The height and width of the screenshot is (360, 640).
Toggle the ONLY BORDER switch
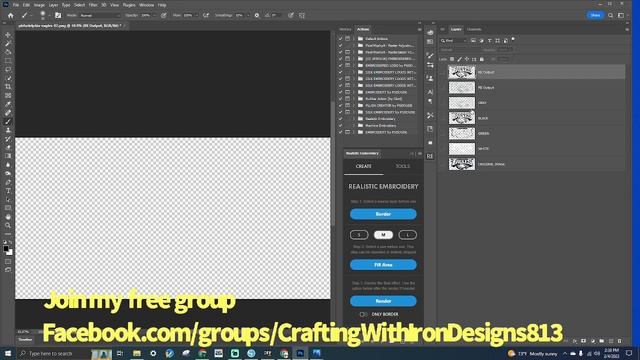[x=363, y=314]
